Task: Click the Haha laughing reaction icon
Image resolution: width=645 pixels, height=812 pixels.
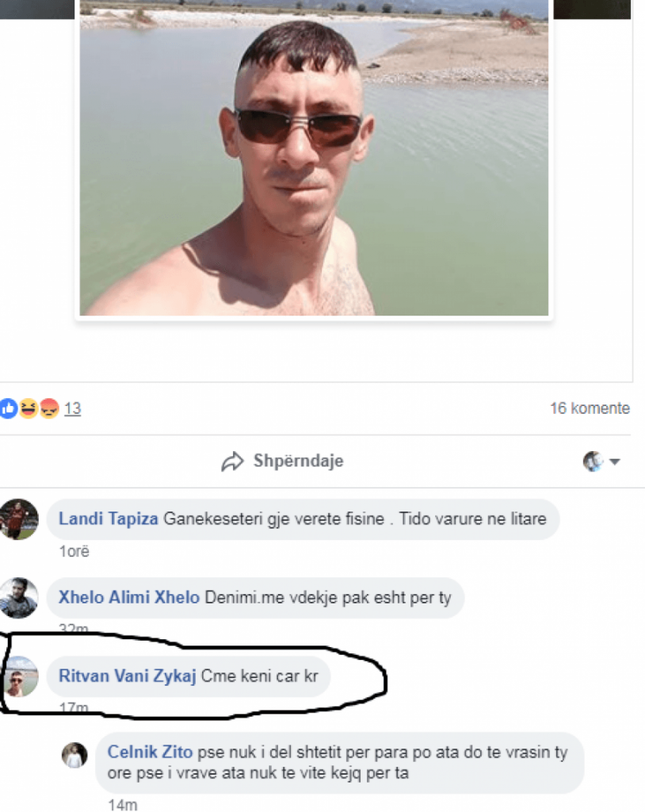Action: (29, 408)
